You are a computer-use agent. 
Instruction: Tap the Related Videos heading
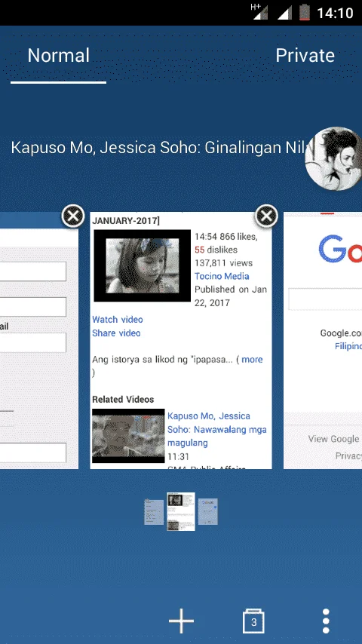coord(123,400)
